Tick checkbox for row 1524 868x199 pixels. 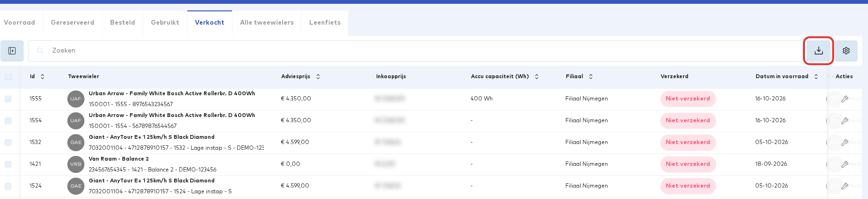point(8,186)
